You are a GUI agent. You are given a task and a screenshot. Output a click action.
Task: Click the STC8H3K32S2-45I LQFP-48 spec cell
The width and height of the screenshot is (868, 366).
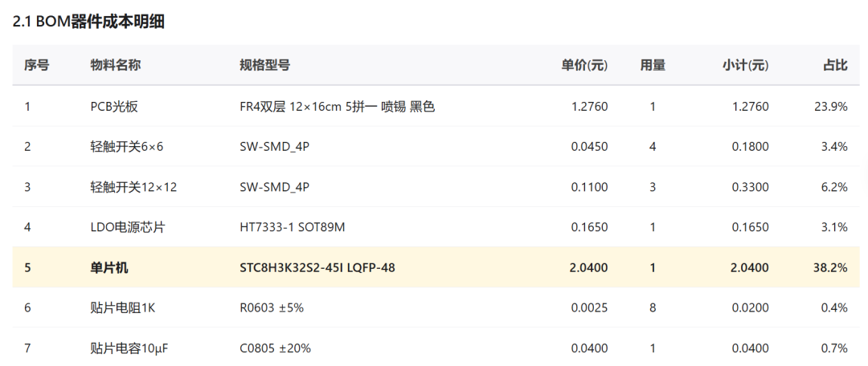(x=317, y=268)
